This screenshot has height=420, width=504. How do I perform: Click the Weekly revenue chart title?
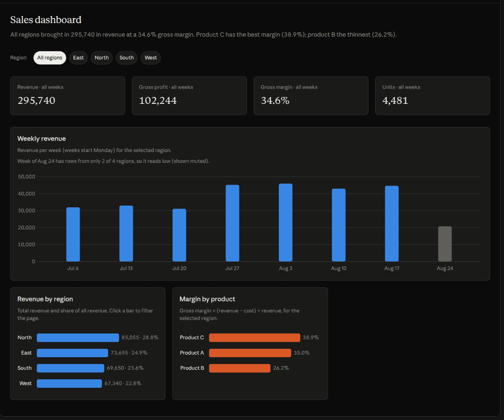(x=41, y=139)
